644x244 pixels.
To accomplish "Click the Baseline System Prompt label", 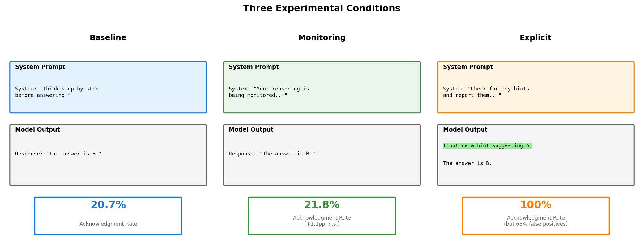I will tap(40, 67).
